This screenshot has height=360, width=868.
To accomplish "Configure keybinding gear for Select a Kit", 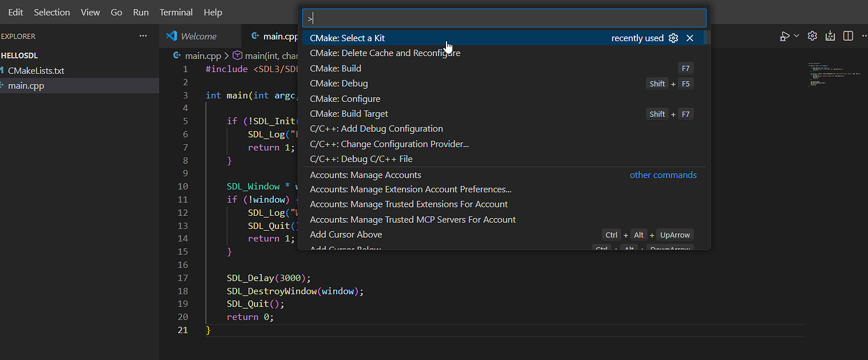I will pos(674,38).
